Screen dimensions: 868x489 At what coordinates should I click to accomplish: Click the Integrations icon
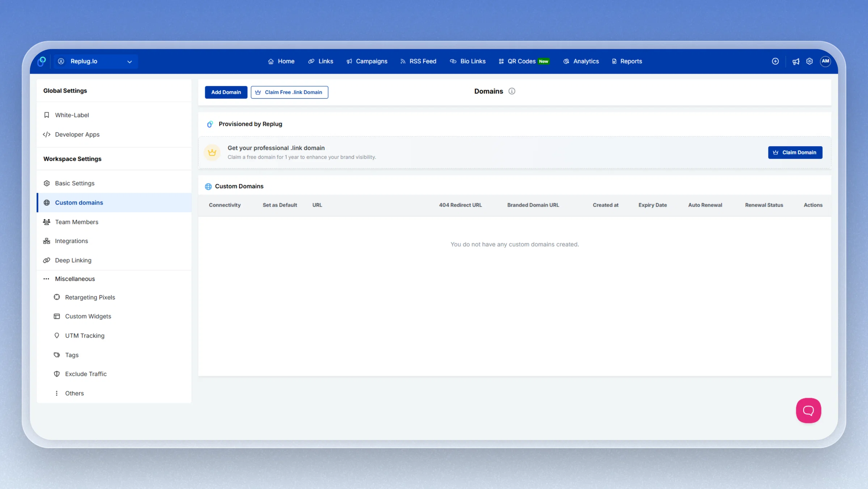click(x=47, y=241)
